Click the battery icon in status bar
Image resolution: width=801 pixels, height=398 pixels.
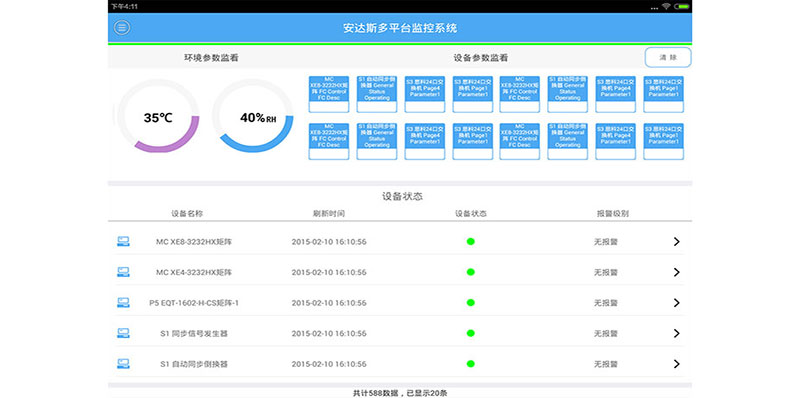682,6
